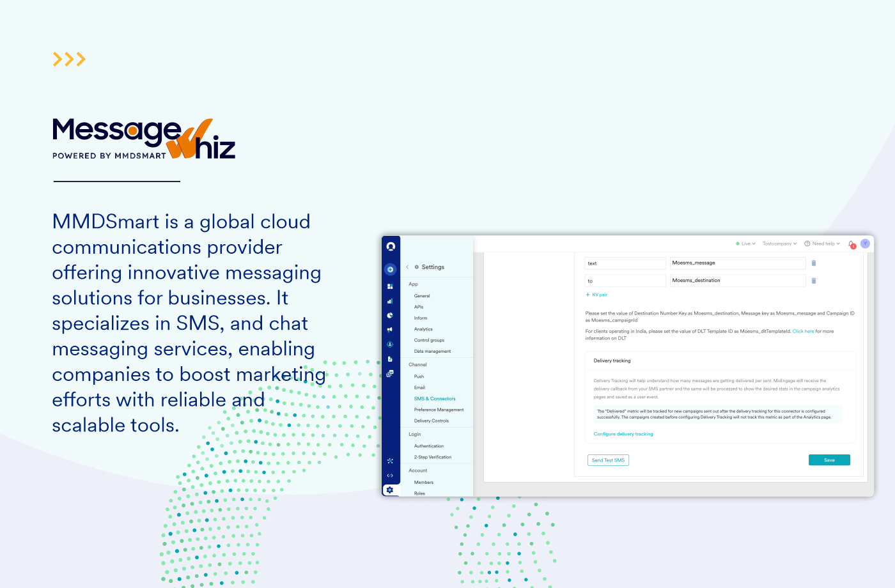Click the 'text' key input field
The image size is (895, 588).
coord(626,263)
